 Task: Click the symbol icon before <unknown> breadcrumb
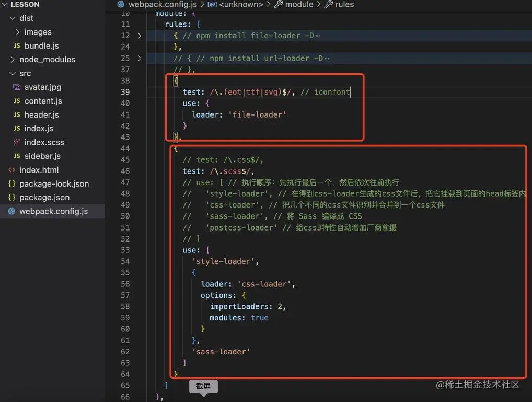click(212, 4)
